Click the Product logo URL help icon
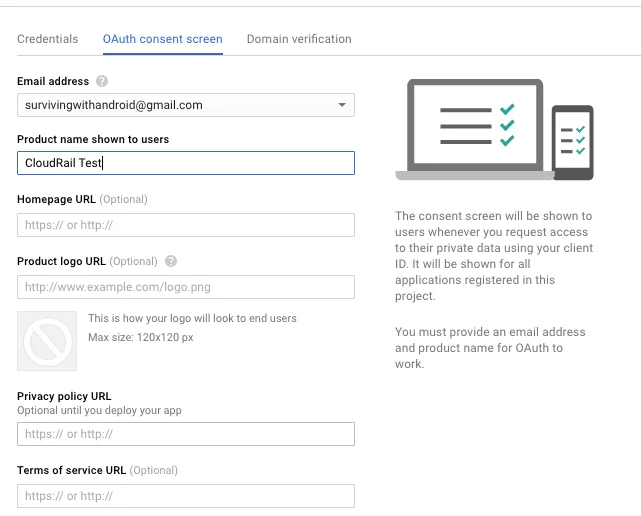Viewport: 641px width, 516px height. click(171, 261)
